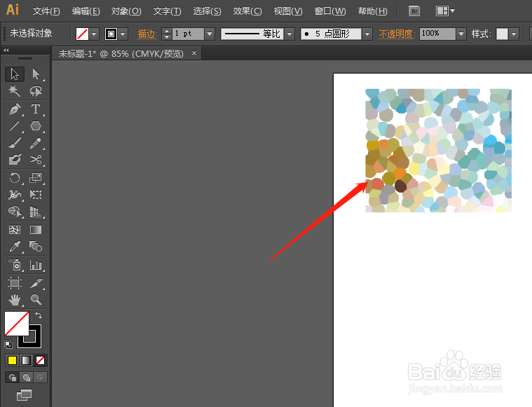Pick the Line Segment tool
532x407 pixels.
[15, 126]
